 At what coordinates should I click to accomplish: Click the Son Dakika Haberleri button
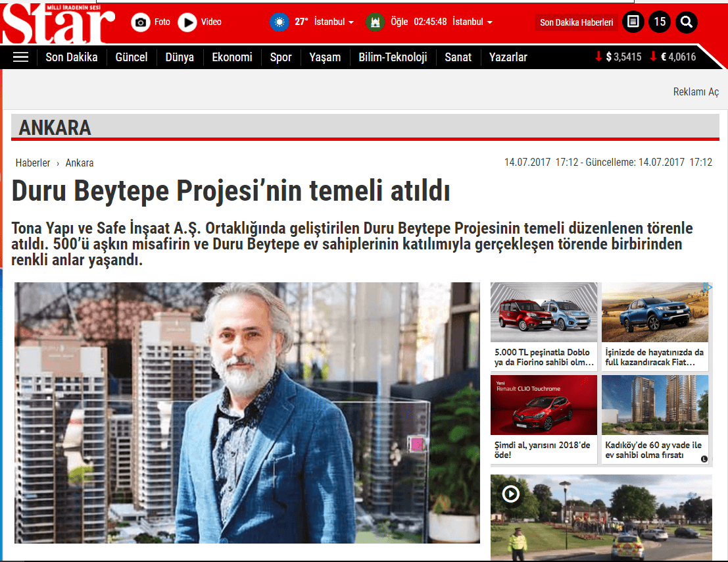point(576,22)
